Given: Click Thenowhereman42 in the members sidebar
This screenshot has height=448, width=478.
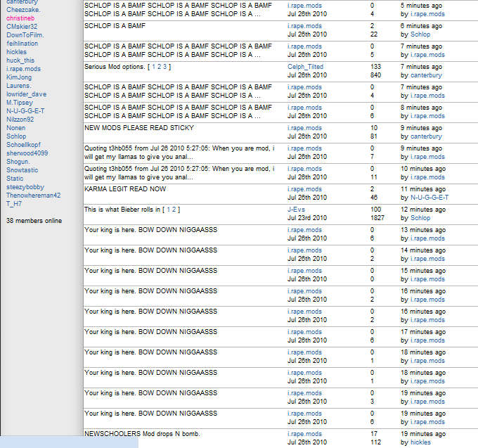Looking at the screenshot, I should coord(33,196).
